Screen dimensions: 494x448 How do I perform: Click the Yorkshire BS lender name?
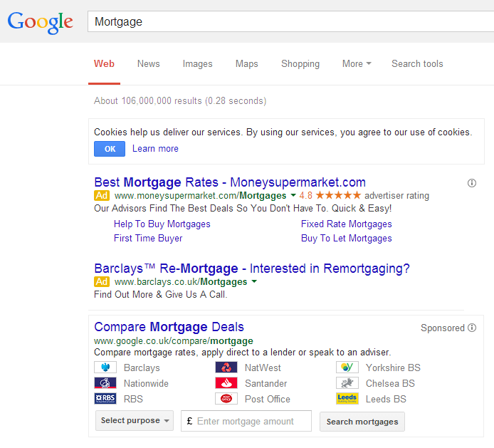point(393,368)
